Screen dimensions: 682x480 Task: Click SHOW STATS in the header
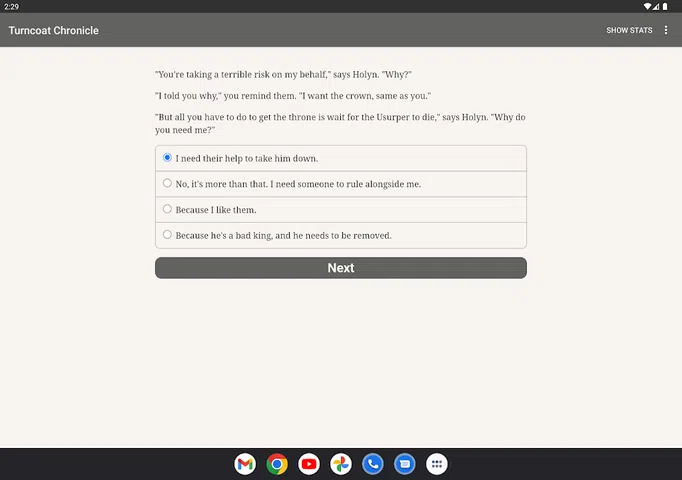[629, 30]
